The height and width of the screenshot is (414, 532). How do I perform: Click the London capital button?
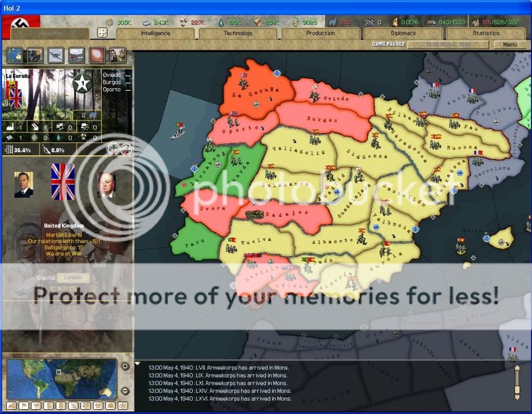click(x=73, y=277)
